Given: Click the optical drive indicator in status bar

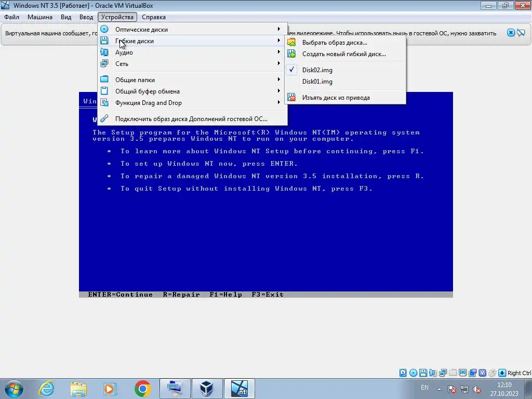Looking at the screenshot, I should [413, 373].
